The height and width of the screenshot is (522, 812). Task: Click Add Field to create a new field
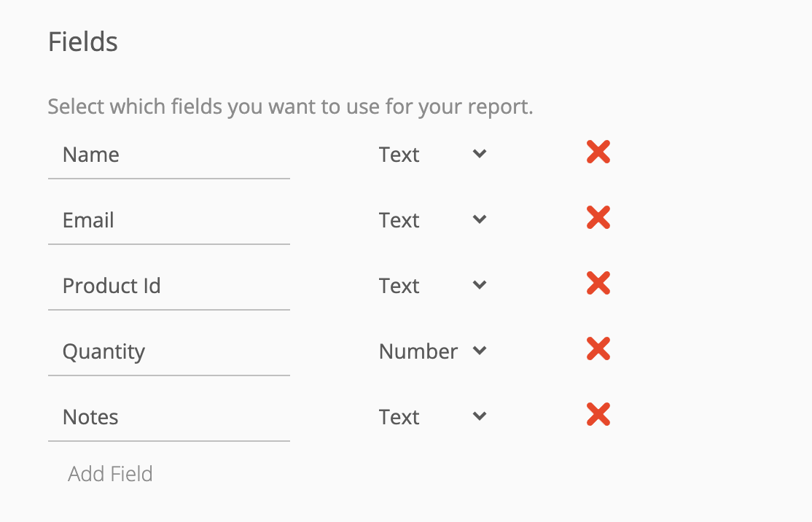110,473
